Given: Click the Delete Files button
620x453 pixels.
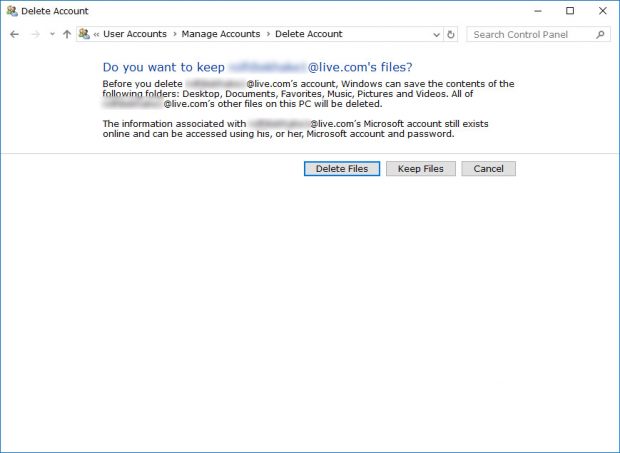Looking at the screenshot, I should click(x=342, y=169).
